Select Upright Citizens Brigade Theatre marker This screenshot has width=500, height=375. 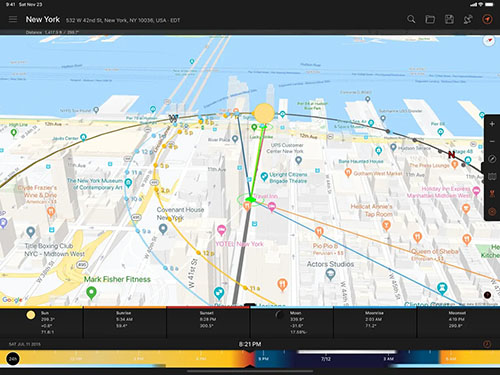coord(264,177)
